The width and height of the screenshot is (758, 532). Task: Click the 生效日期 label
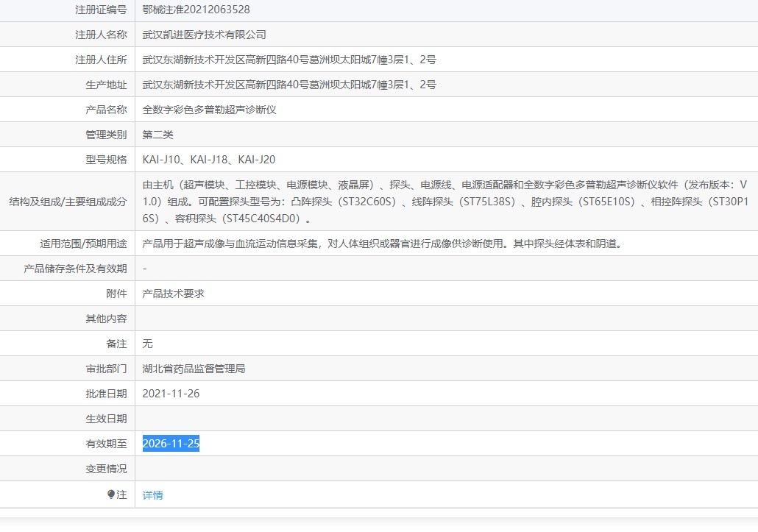107,419
